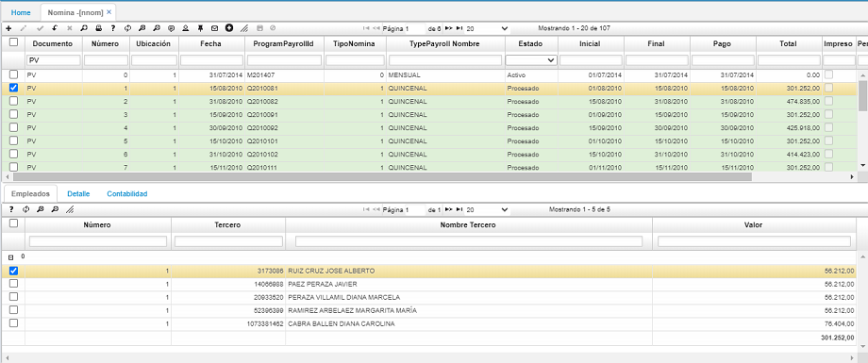Click the black circle plus icon

(x=229, y=28)
